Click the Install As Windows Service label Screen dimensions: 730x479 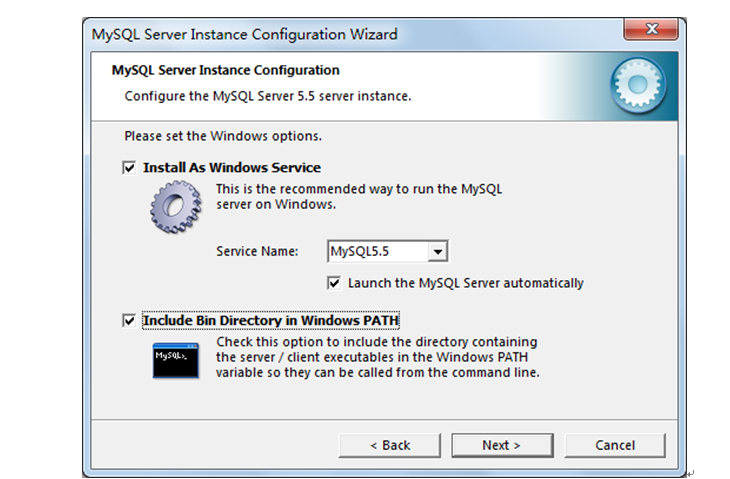232,168
